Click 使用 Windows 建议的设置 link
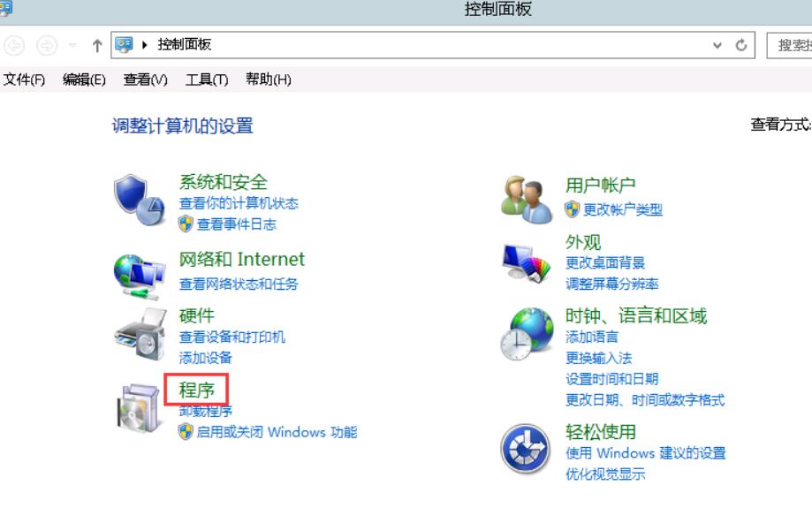Image resolution: width=812 pixels, height=523 pixels. (646, 453)
